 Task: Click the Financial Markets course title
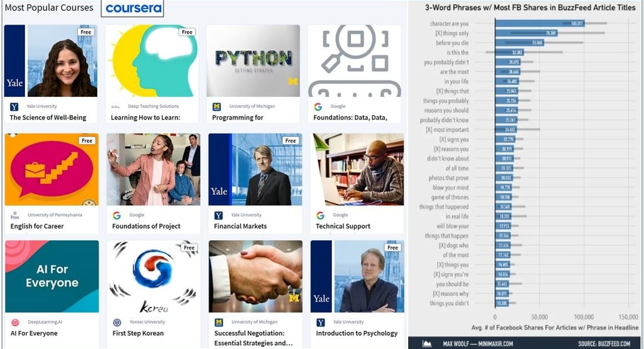coord(240,226)
